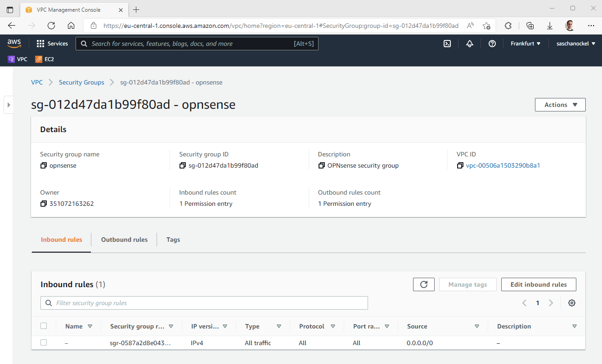The width and height of the screenshot is (602, 364).
Task: Open the Actions dropdown
Action: coord(560,105)
